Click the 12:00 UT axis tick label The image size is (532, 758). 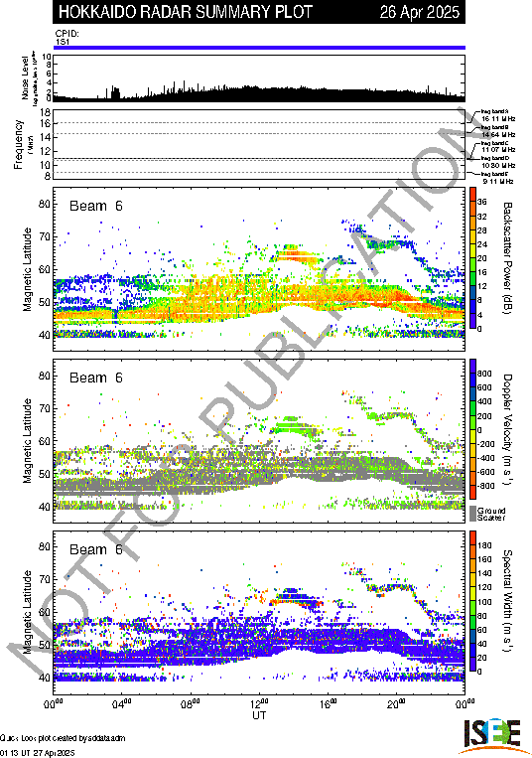click(x=259, y=703)
